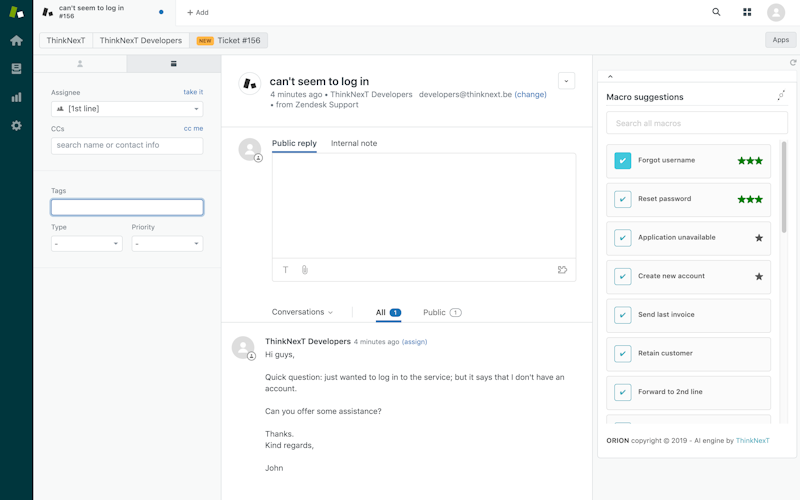800x500 pixels.
Task: Select the ticket tab 'can't seem to log in'
Action: (104, 12)
